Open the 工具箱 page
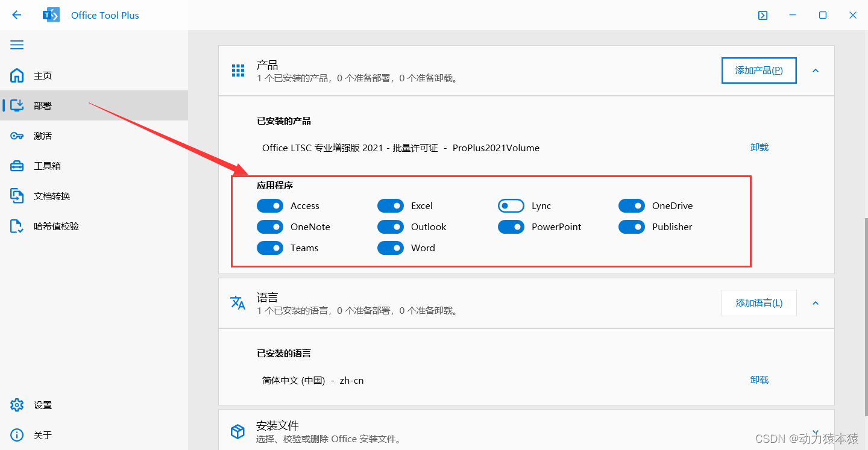Image resolution: width=868 pixels, height=450 pixels. (x=94, y=166)
